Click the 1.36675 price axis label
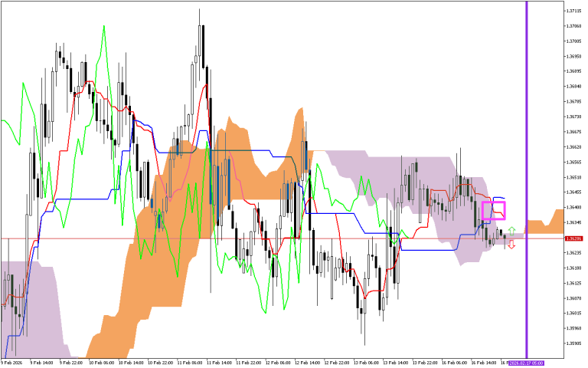 click(x=574, y=132)
